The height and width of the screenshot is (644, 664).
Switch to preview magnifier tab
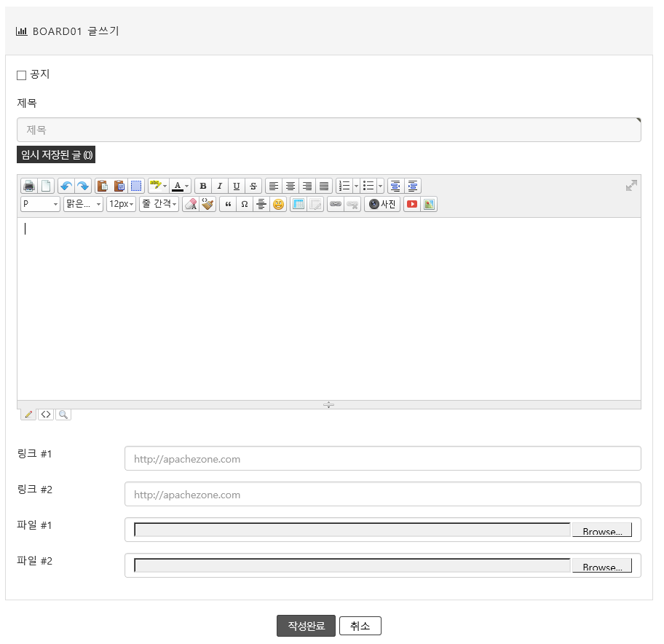coord(63,415)
